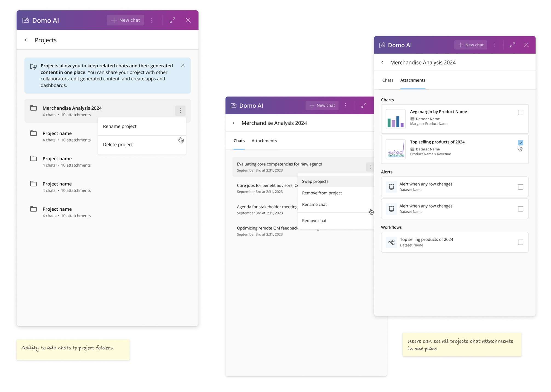The image size is (551, 392).
Task: Expand the Attachments panel with arrows icon
Action: (x=513, y=45)
